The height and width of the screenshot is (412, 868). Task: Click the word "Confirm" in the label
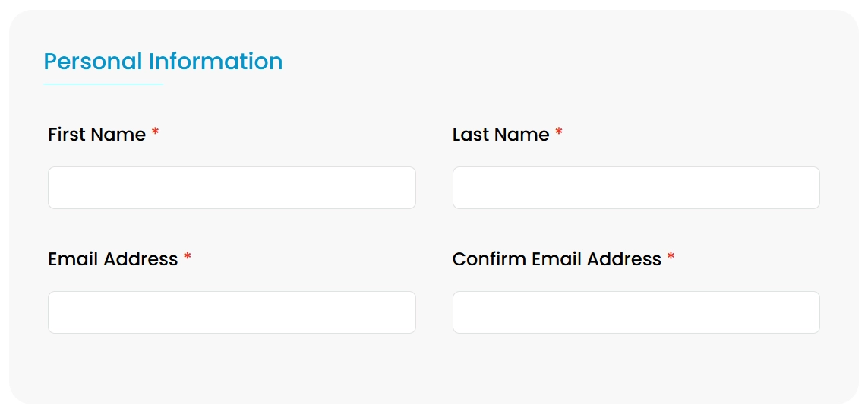pyautogui.click(x=489, y=259)
